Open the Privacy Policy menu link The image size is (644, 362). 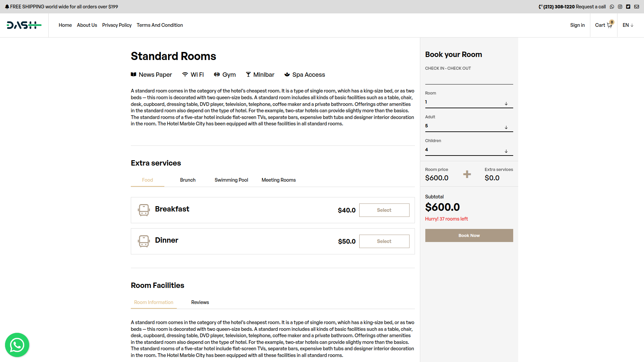(117, 25)
